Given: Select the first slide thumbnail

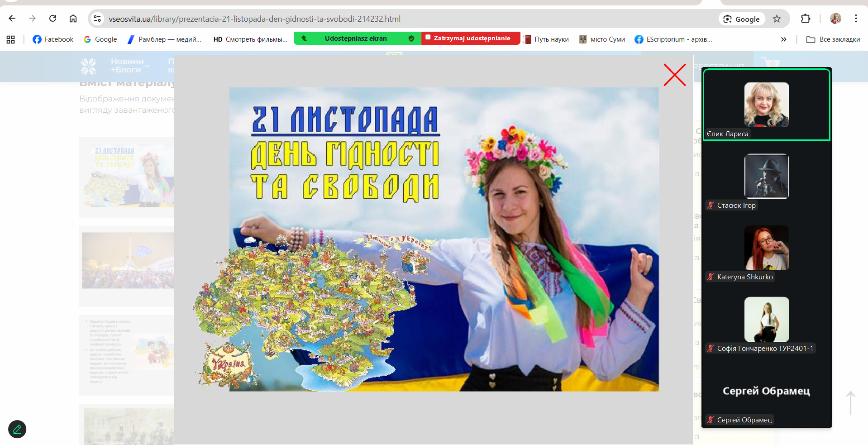Looking at the screenshot, I should pos(127,177).
